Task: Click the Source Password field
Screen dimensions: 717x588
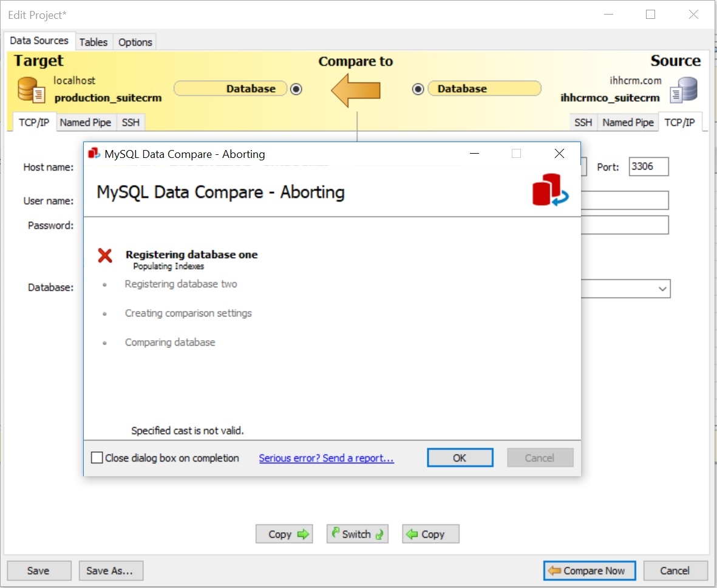Action: [x=625, y=225]
